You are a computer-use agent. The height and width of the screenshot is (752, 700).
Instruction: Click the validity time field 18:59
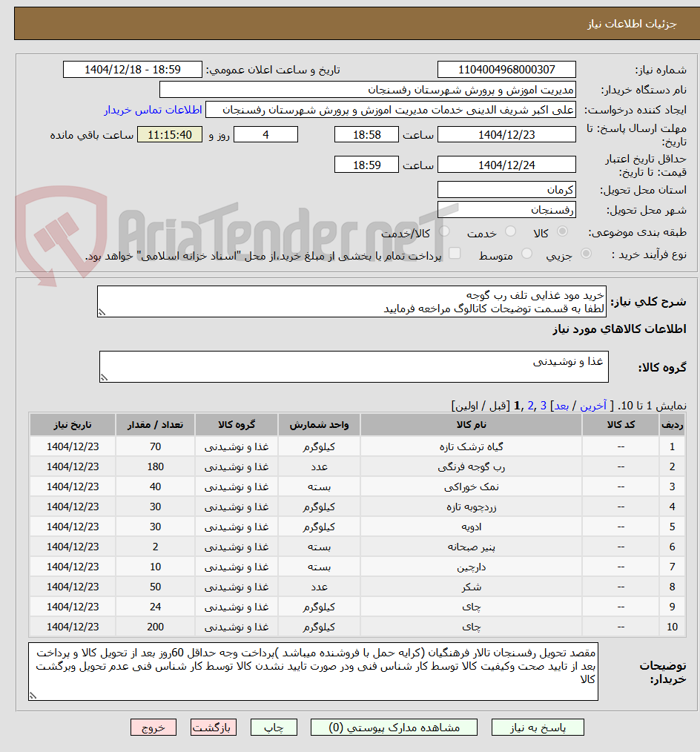(366, 165)
